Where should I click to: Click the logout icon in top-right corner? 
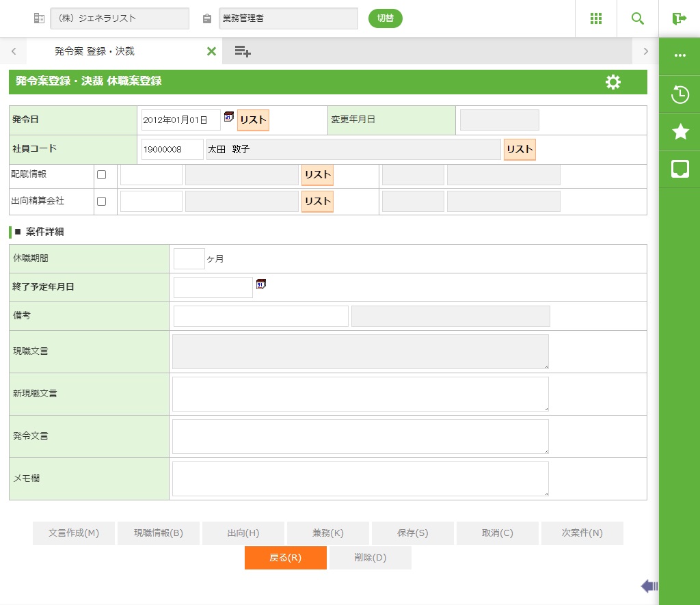coord(679,18)
